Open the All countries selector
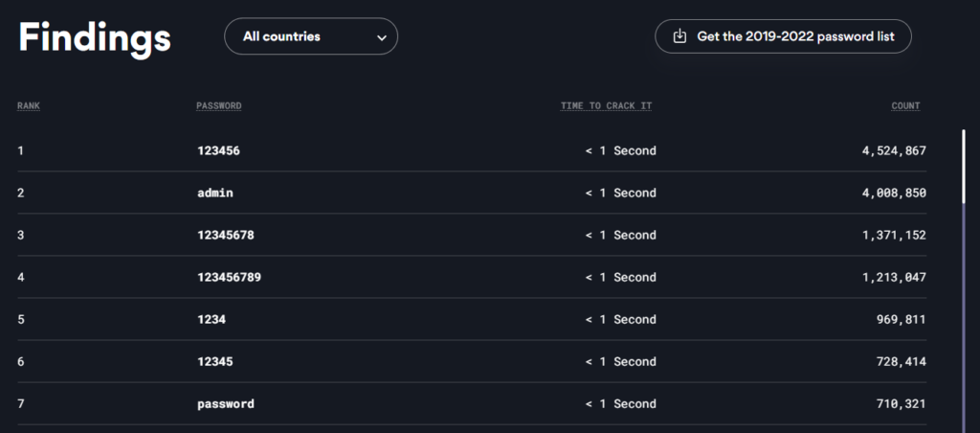Screen dimensions: 980x433 pos(310,36)
